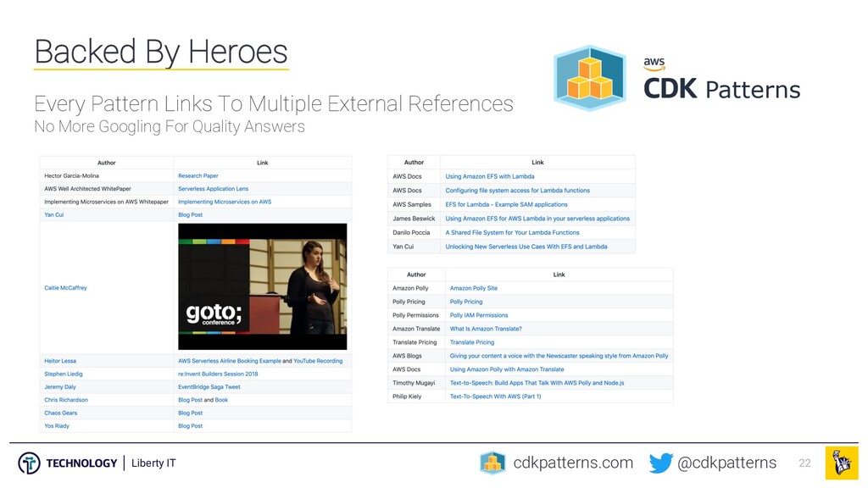Click the CDK Patterns cube logo

click(590, 78)
